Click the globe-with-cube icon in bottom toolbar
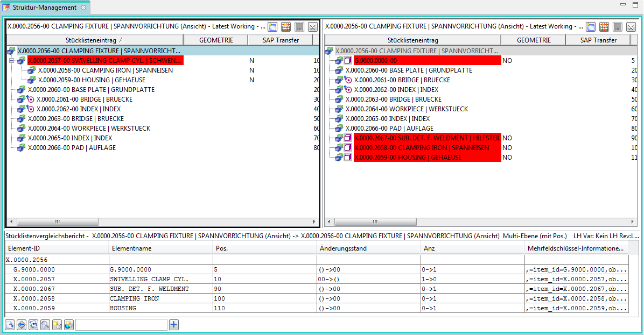Viewport: 644px width, 335px height. 69,325
